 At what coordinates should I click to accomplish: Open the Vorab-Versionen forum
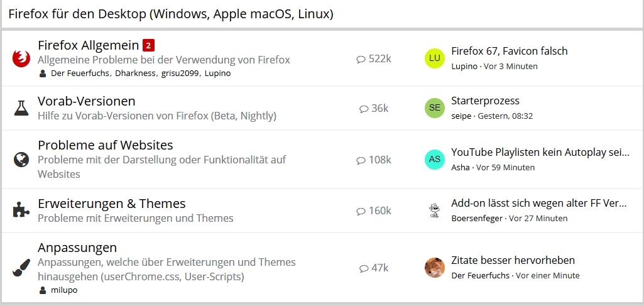87,101
